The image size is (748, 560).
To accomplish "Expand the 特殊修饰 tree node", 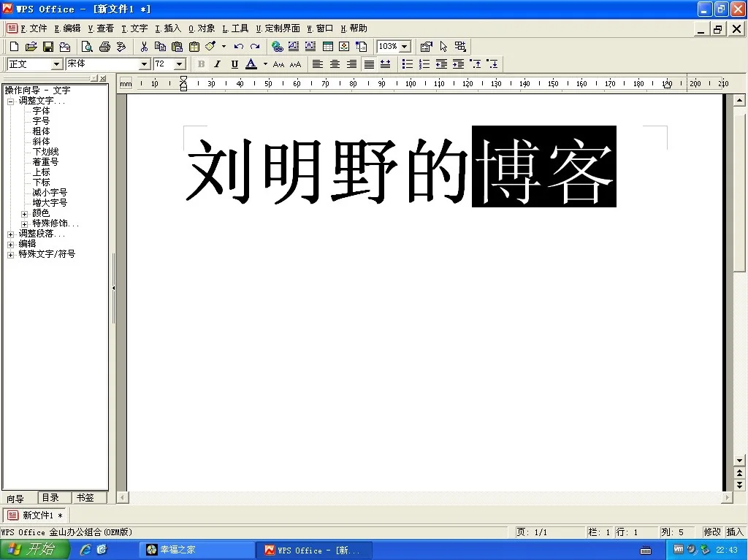I will coord(24,223).
